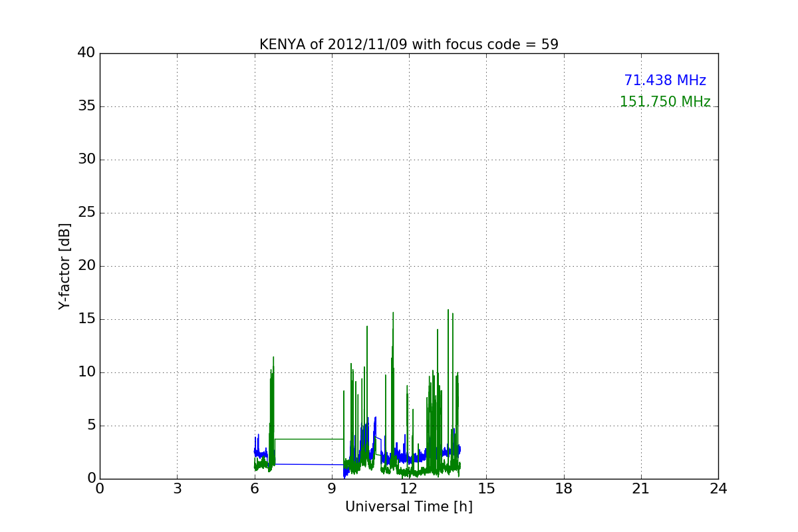798x532 pixels.
Task: Click y-axis tick label '25'
Action: (86, 213)
